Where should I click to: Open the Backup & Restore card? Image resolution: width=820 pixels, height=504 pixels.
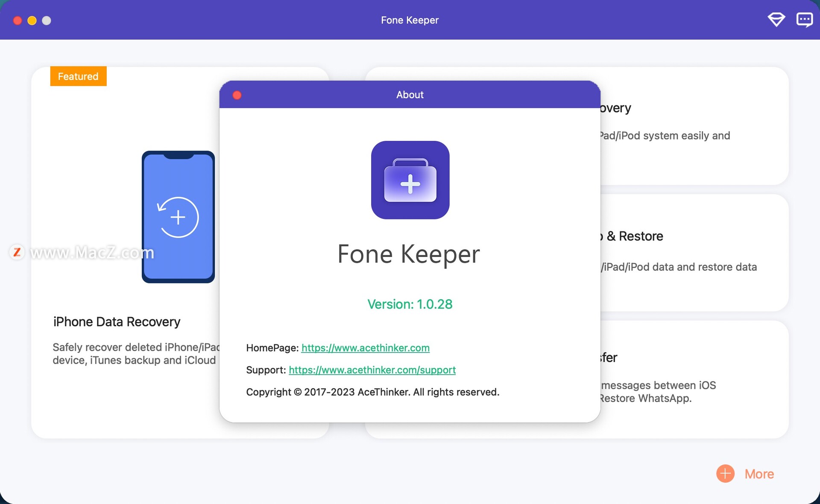(x=692, y=252)
